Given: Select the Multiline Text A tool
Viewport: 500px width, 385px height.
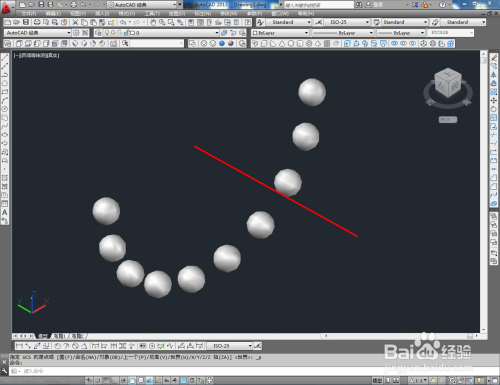Looking at the screenshot, I should click(5, 212).
